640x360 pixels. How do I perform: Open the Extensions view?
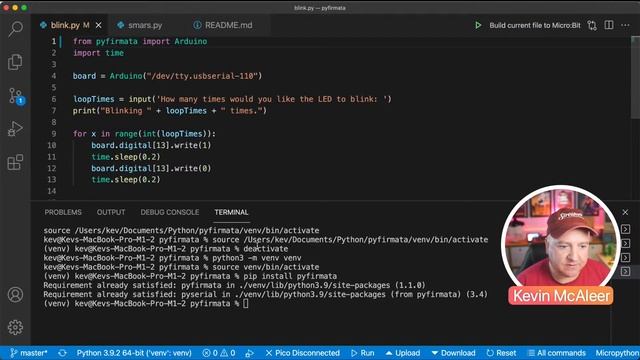[15, 162]
